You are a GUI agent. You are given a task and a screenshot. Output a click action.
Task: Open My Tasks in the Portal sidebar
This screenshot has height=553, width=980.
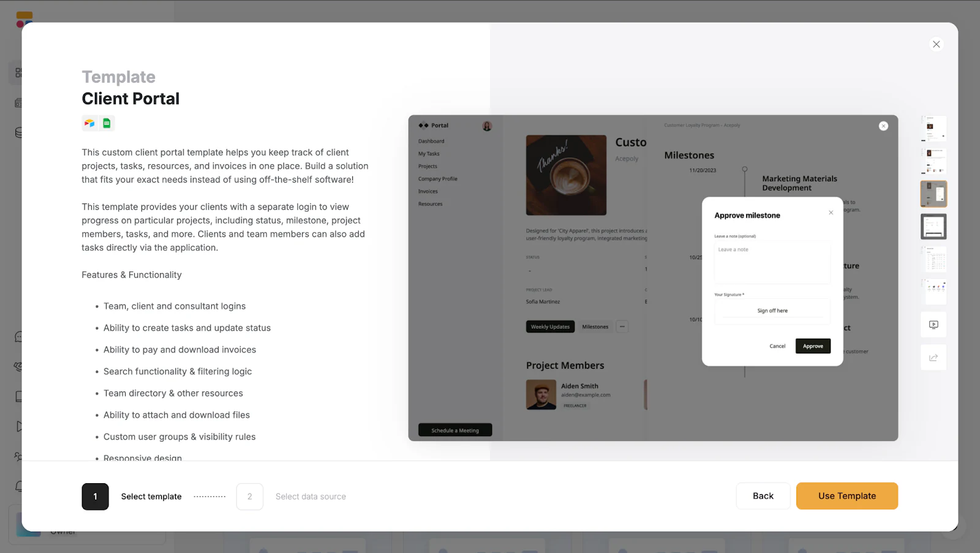(x=429, y=154)
